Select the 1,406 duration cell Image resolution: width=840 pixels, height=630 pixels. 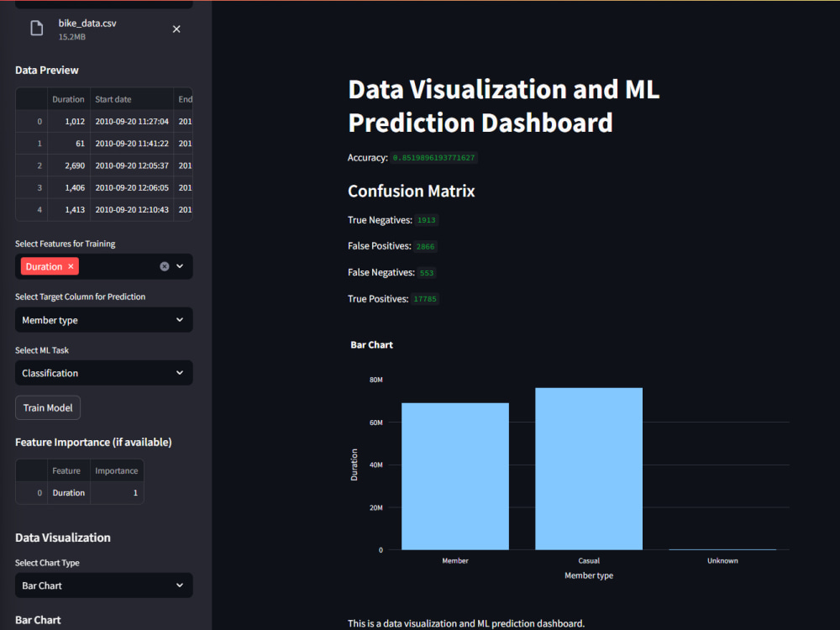[69, 187]
